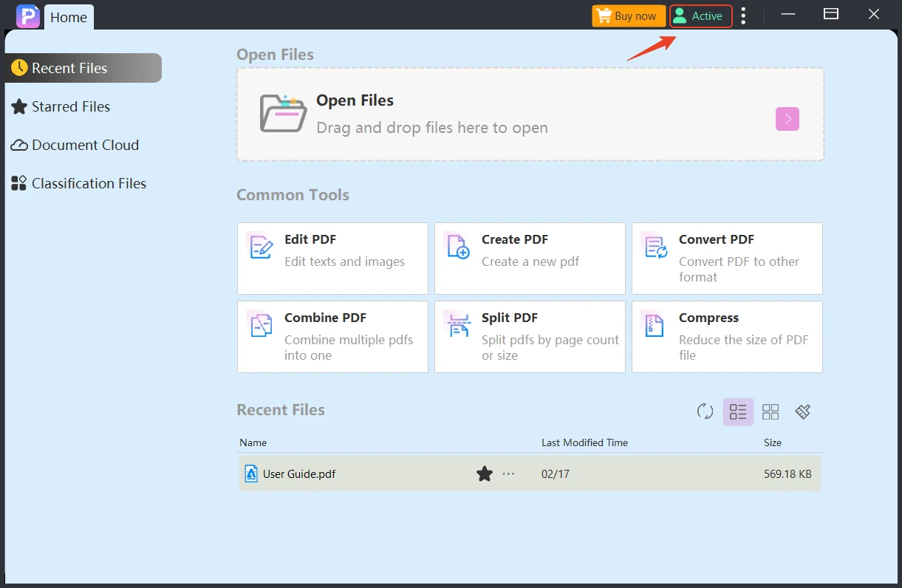
Task: Click the Split PDF title text
Action: 510,318
